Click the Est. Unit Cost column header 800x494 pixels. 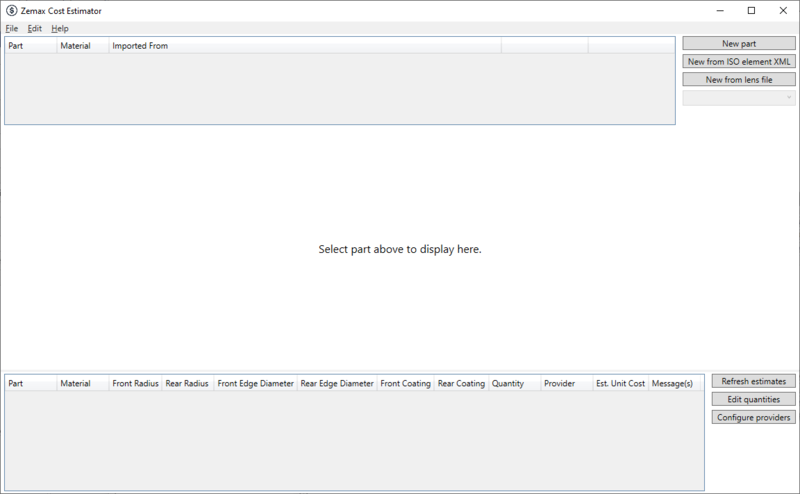point(620,383)
